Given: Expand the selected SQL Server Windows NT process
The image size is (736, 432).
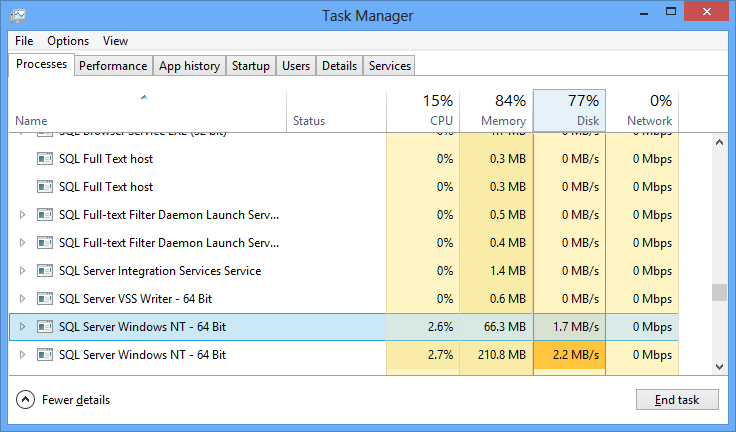Looking at the screenshot, I should pos(23,327).
